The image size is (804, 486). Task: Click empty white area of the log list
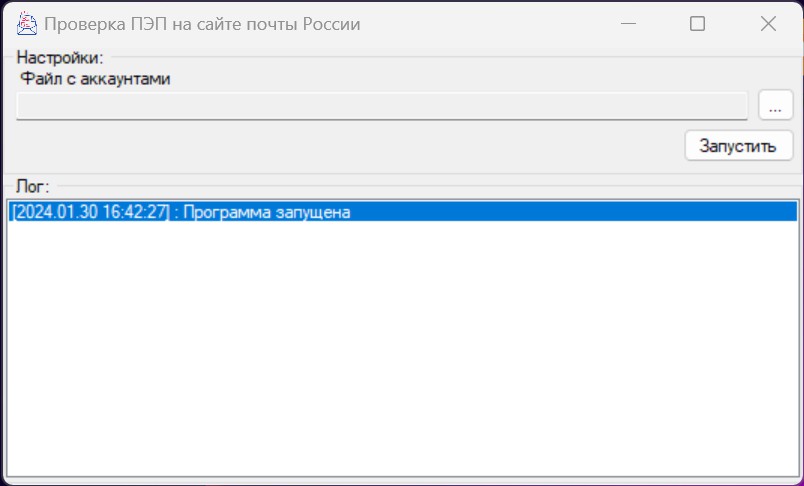[400, 350]
